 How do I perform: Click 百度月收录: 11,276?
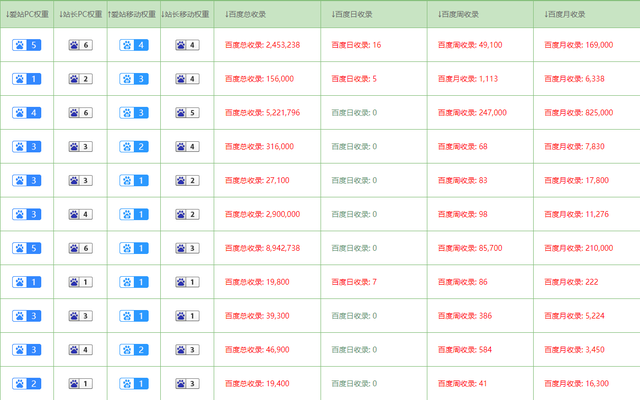coord(577,214)
